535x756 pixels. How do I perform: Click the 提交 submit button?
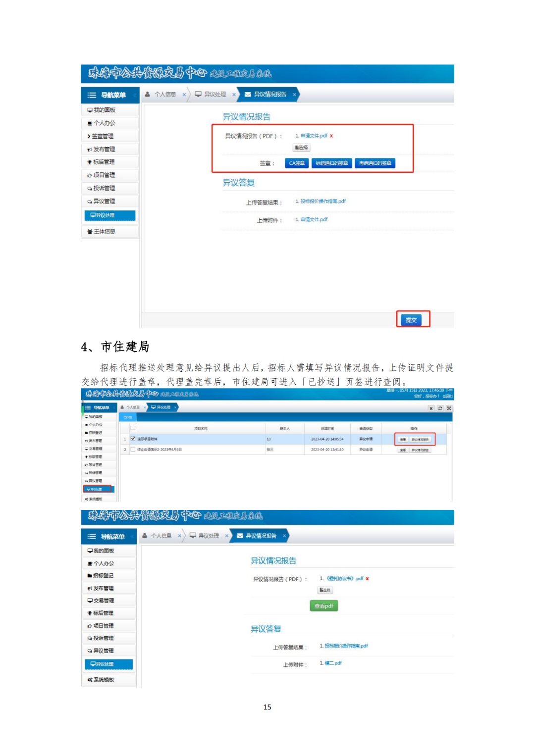pyautogui.click(x=411, y=320)
